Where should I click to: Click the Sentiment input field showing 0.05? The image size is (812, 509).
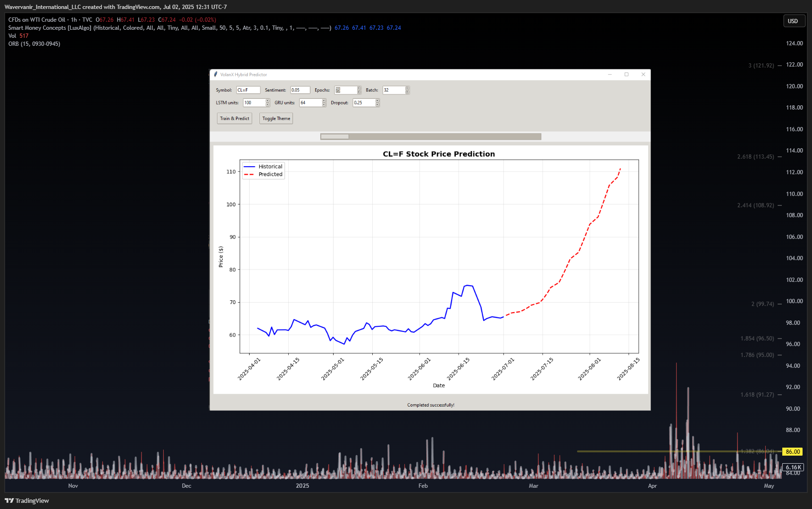point(300,90)
